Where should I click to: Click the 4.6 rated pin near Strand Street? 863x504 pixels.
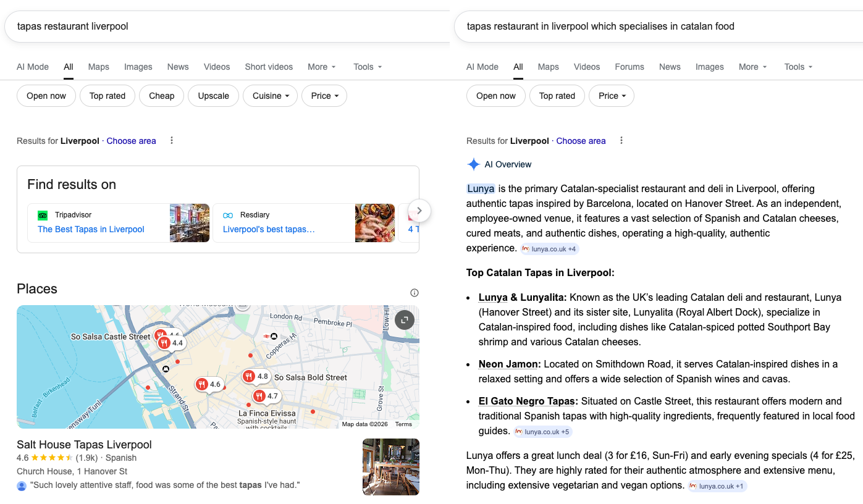(209, 384)
